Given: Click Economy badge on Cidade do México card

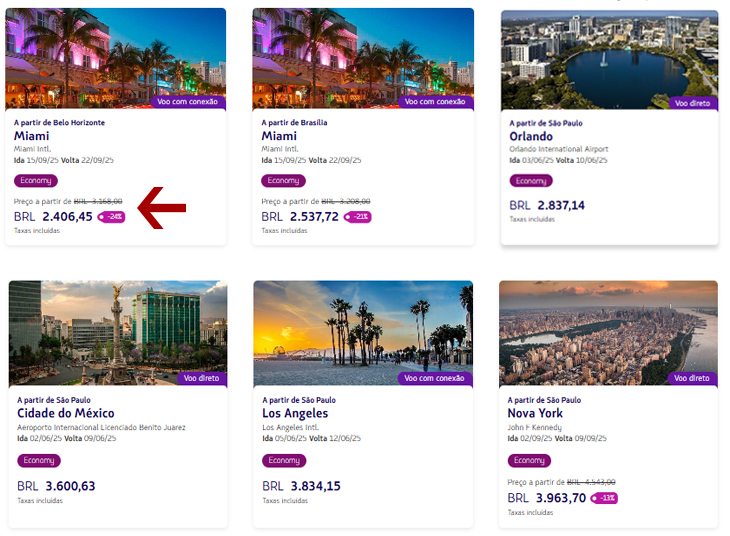Looking at the screenshot, I should click(39, 461).
